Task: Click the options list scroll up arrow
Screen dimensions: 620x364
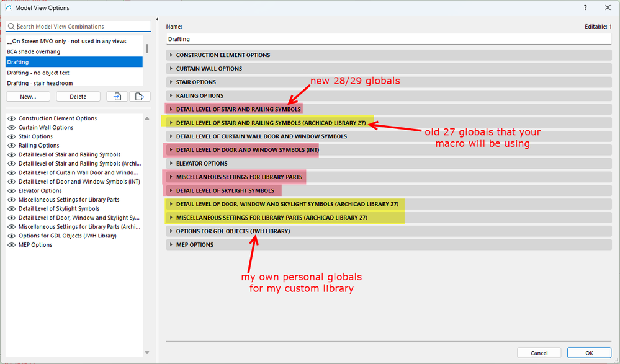Action: tap(147, 118)
